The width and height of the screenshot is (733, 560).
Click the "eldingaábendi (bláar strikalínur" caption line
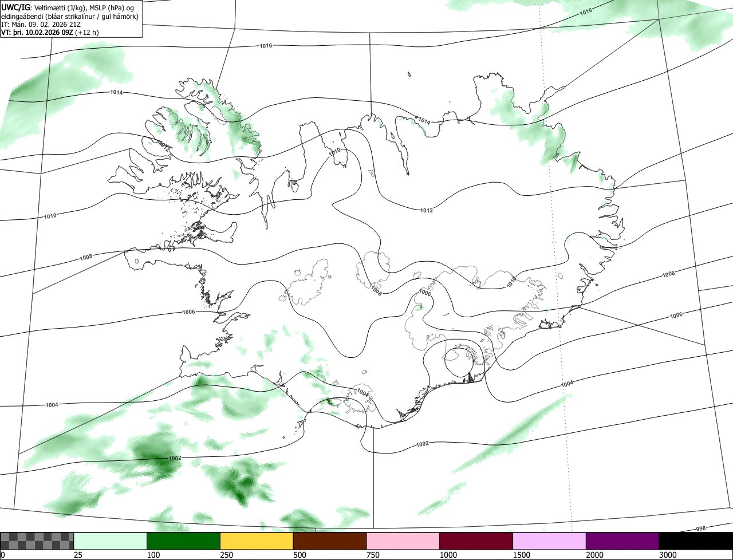click(x=69, y=16)
